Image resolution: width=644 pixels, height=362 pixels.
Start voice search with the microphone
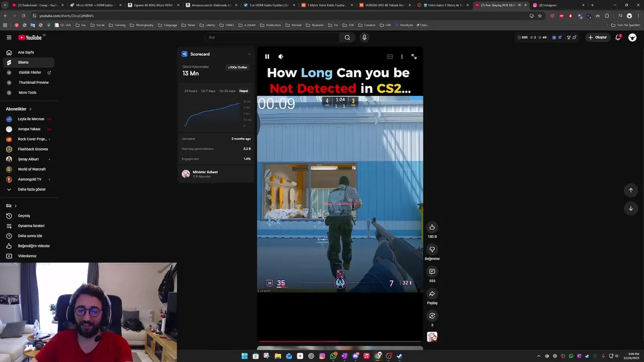point(364,37)
